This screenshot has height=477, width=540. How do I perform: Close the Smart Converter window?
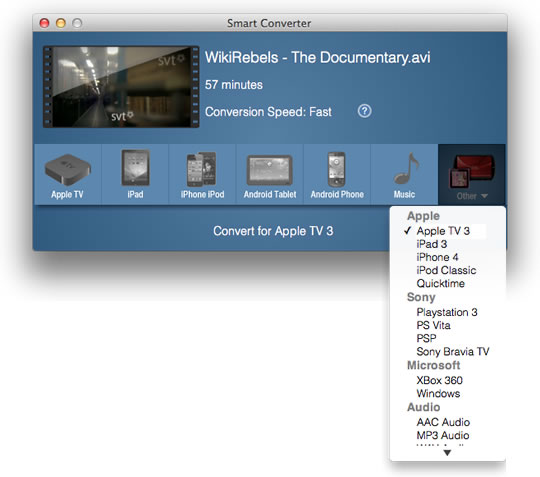tap(44, 23)
